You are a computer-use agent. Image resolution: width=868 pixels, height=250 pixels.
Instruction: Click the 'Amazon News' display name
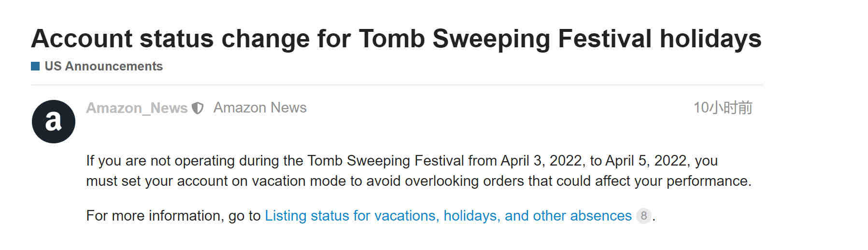coord(260,108)
